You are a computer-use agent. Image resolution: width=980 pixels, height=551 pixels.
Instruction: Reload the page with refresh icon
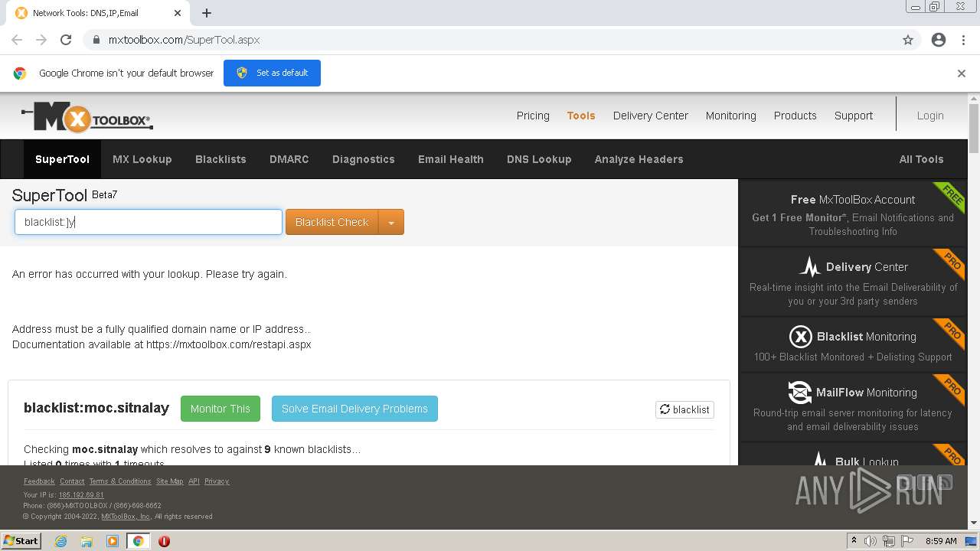(x=66, y=40)
